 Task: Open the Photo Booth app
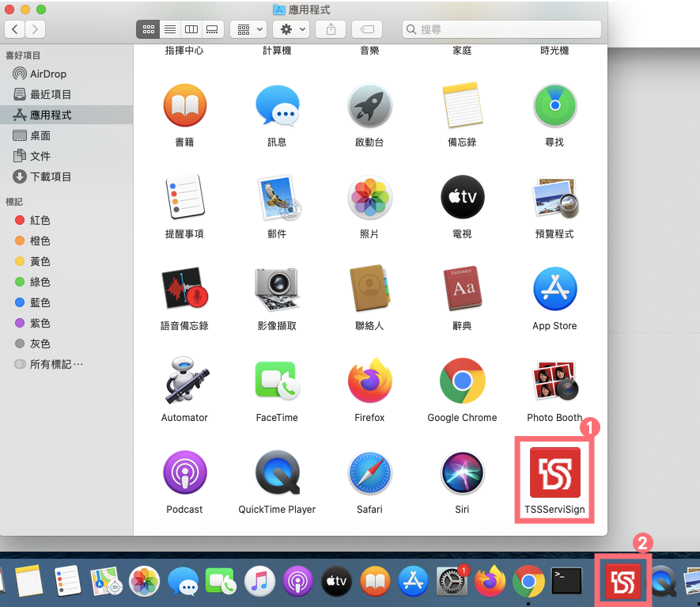[x=555, y=381]
